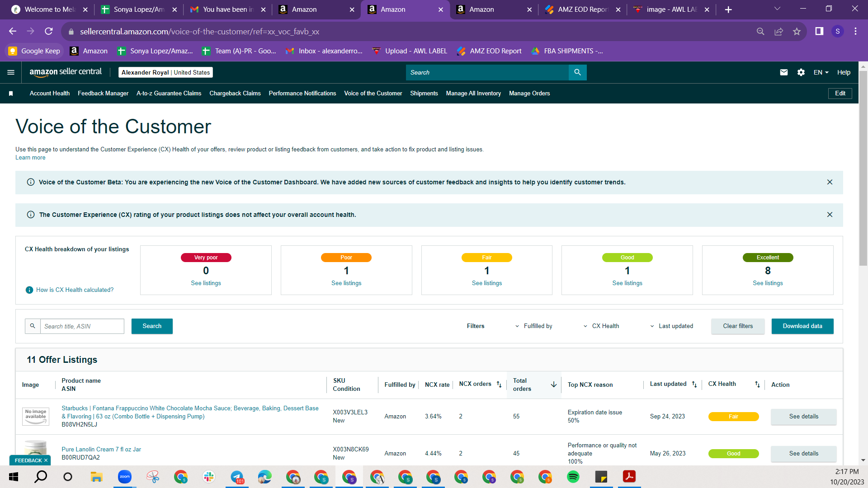Image resolution: width=868 pixels, height=488 pixels.
Task: Dismiss the Voice of the Customer Beta banner
Action: pyautogui.click(x=830, y=182)
